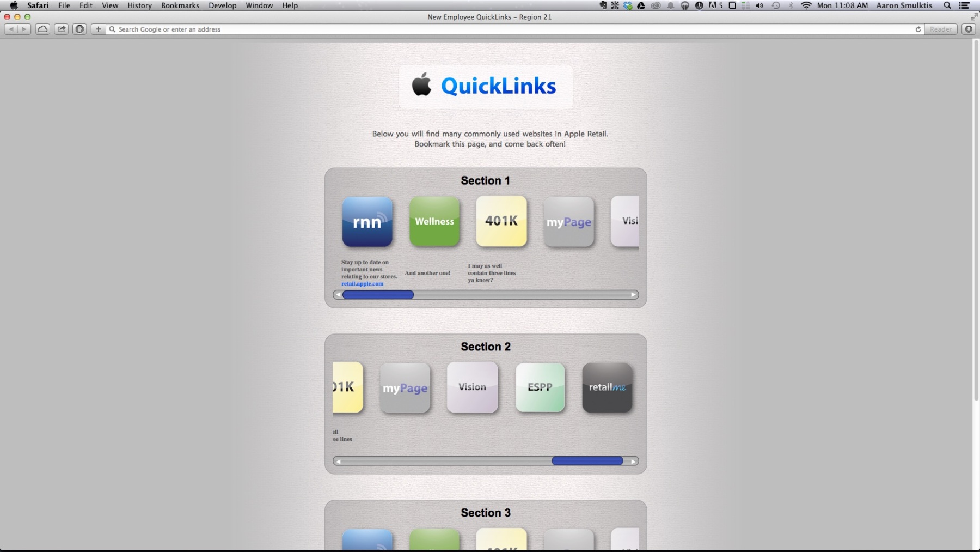This screenshot has height=552, width=980.
Task: Click Section 2 scrollbar left arrow
Action: (x=338, y=462)
